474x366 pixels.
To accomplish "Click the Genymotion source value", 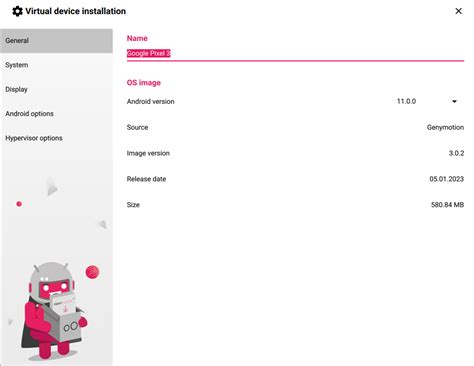I will tap(445, 127).
